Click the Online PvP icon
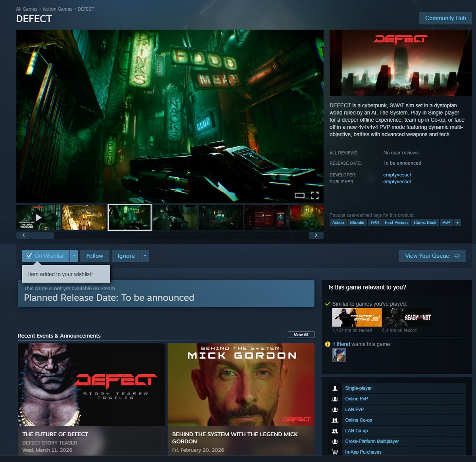Image resolution: width=476 pixels, height=462 pixels. pos(335,399)
